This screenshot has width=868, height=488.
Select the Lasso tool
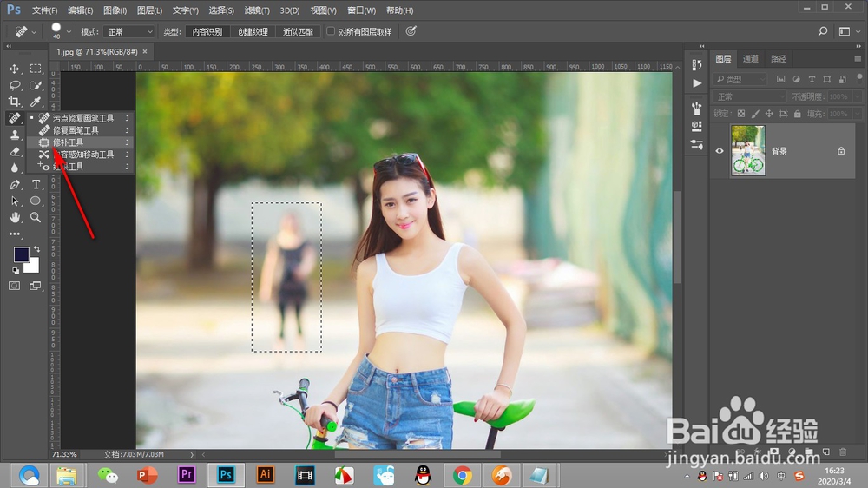tap(15, 85)
